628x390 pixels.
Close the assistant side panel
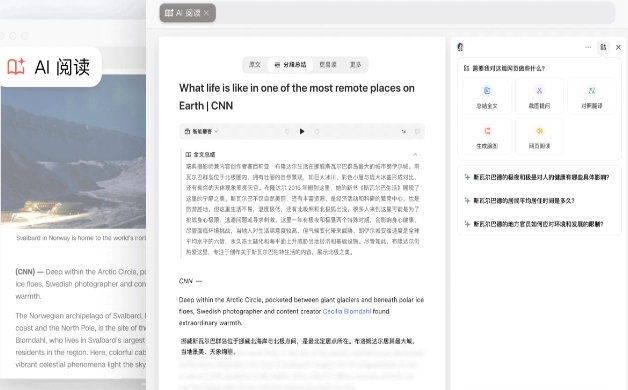[x=618, y=47]
